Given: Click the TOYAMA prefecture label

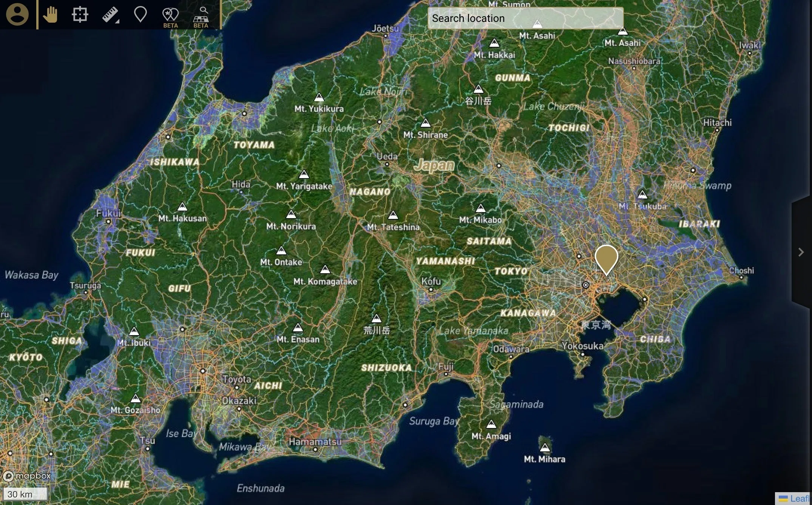Looking at the screenshot, I should (x=254, y=145).
